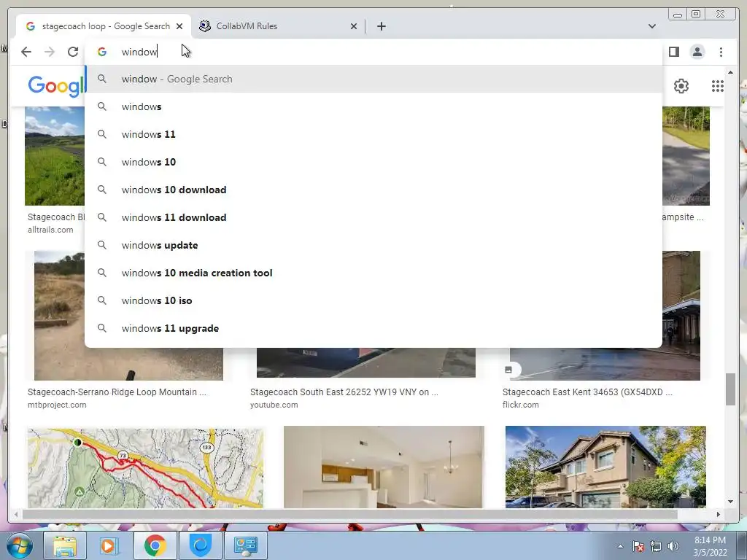Click the flickr.com source text
This screenshot has height=560, width=747.
pos(521,405)
